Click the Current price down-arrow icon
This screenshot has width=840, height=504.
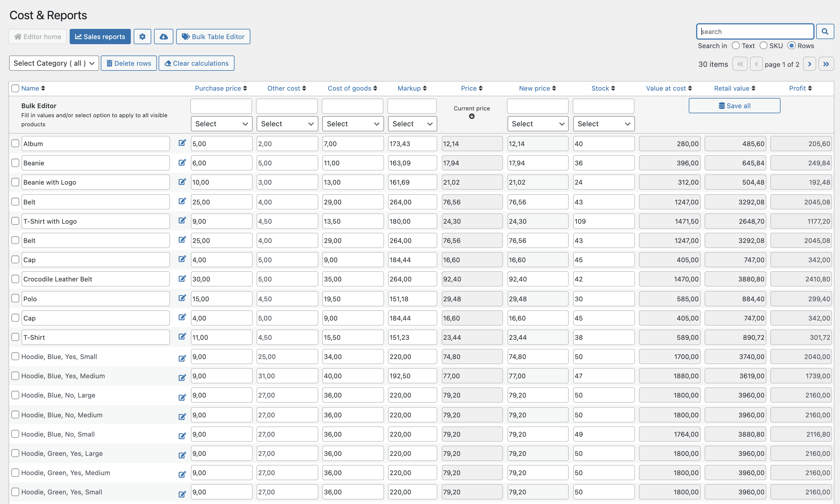[x=472, y=116]
